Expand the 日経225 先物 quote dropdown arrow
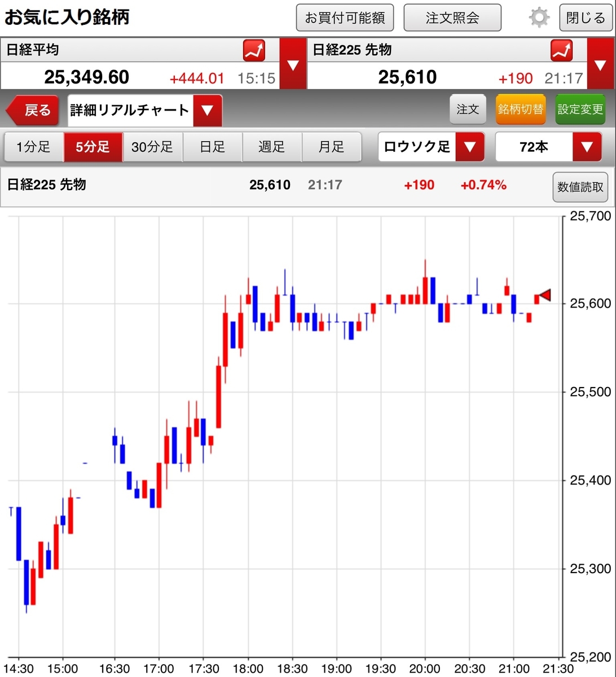 click(x=601, y=64)
